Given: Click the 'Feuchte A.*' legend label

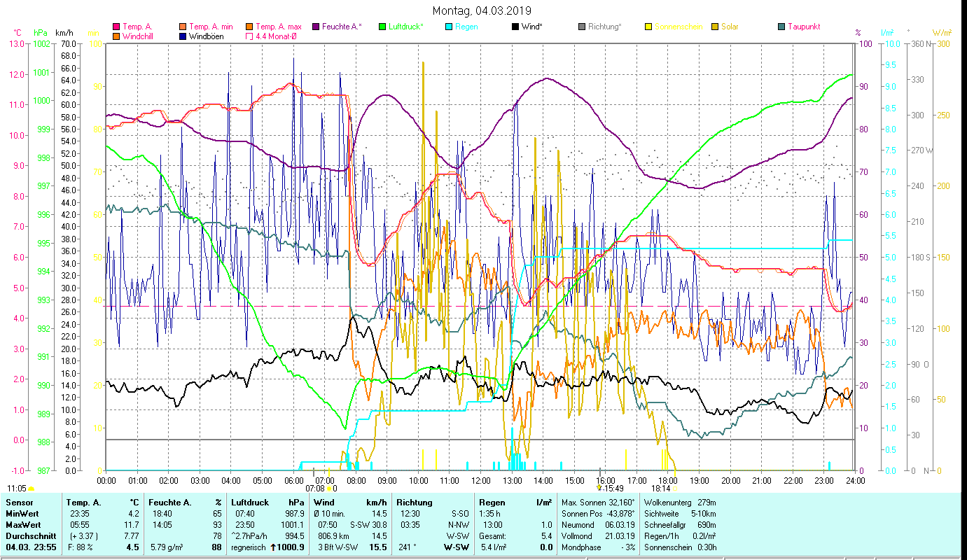Looking at the screenshot, I should coord(342,27).
